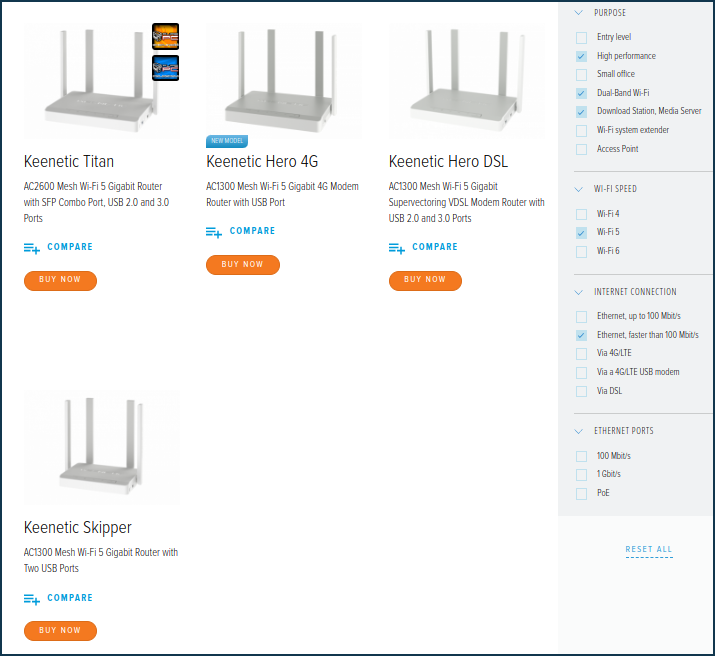Viewport: 715px width, 656px height.
Task: Tick the PoE Ethernet ports checkbox
Action: click(581, 493)
